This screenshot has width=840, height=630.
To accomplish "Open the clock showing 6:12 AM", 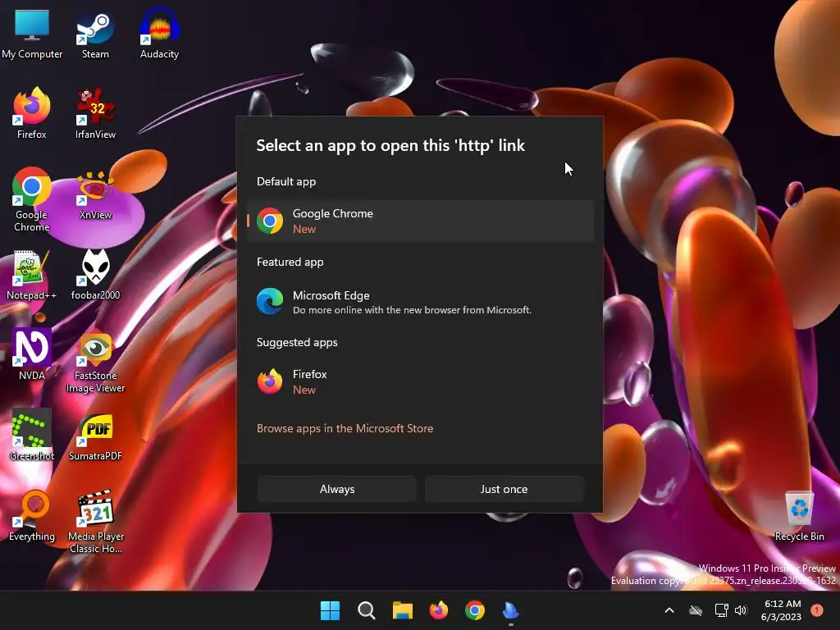I will [x=782, y=610].
